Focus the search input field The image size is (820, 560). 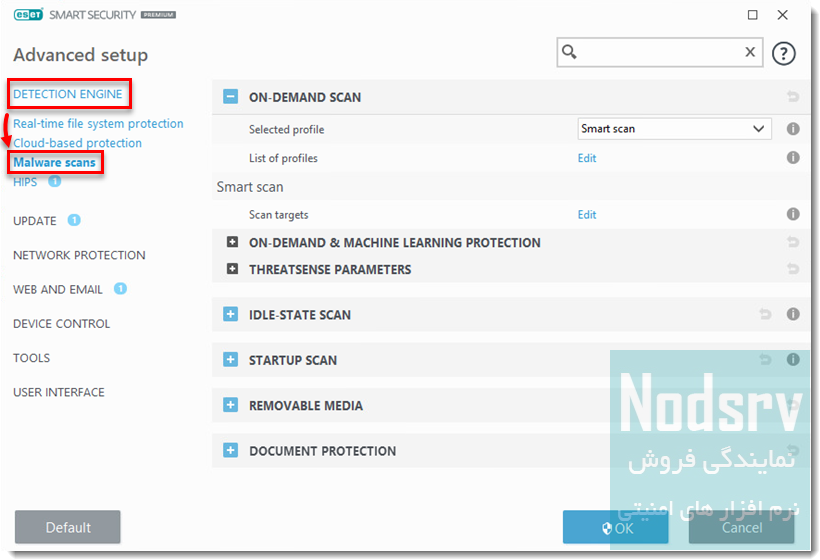pos(659,52)
